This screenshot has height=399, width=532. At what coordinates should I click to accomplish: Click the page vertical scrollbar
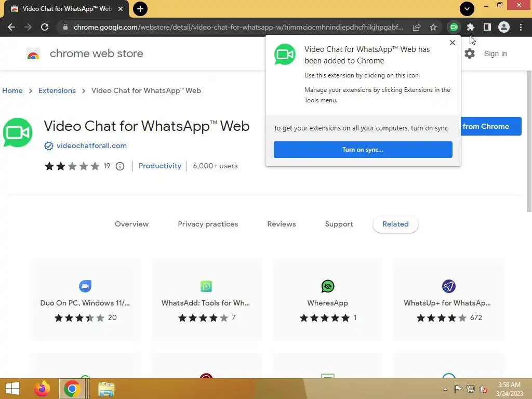pyautogui.click(x=528, y=141)
